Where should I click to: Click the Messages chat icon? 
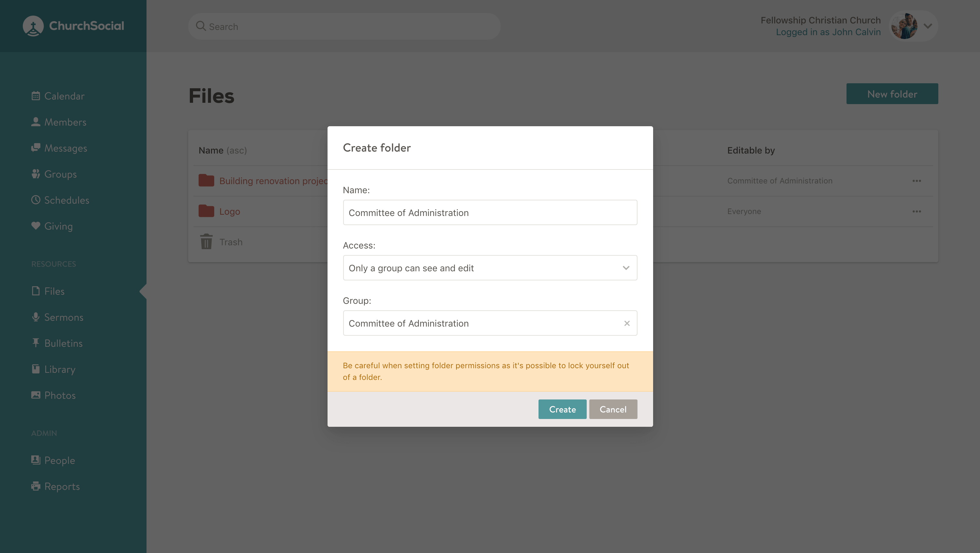click(x=36, y=148)
